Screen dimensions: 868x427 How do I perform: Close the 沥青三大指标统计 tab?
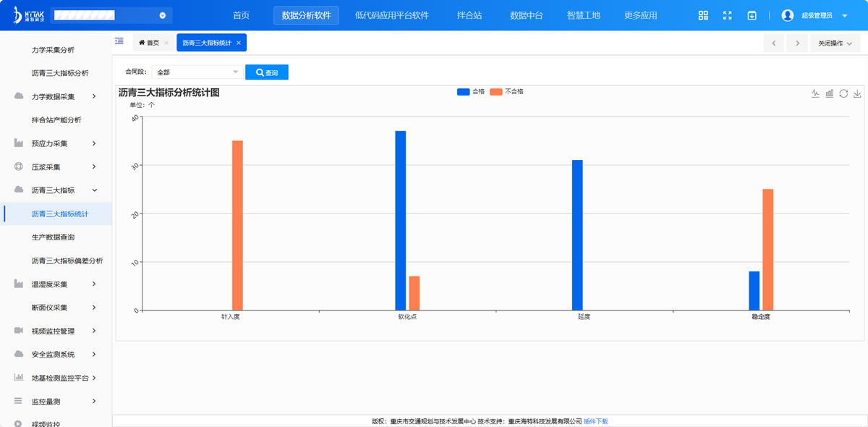point(239,43)
